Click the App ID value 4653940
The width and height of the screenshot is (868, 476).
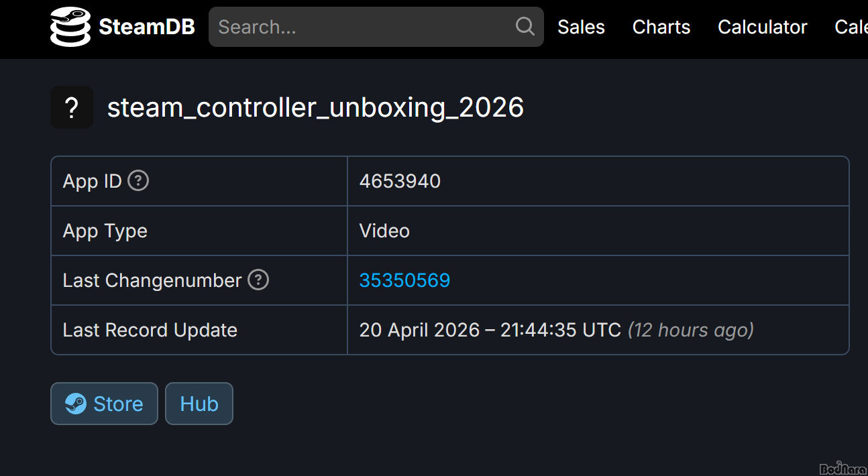(400, 181)
